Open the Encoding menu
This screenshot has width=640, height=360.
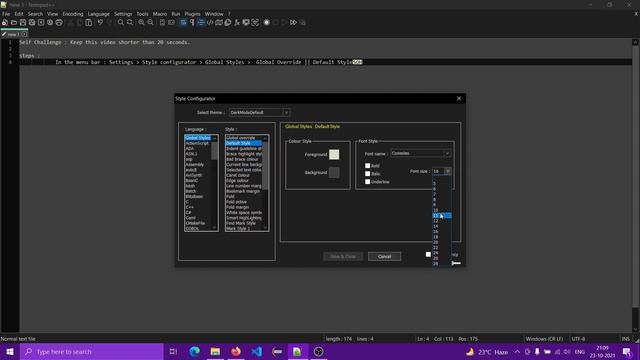73,14
